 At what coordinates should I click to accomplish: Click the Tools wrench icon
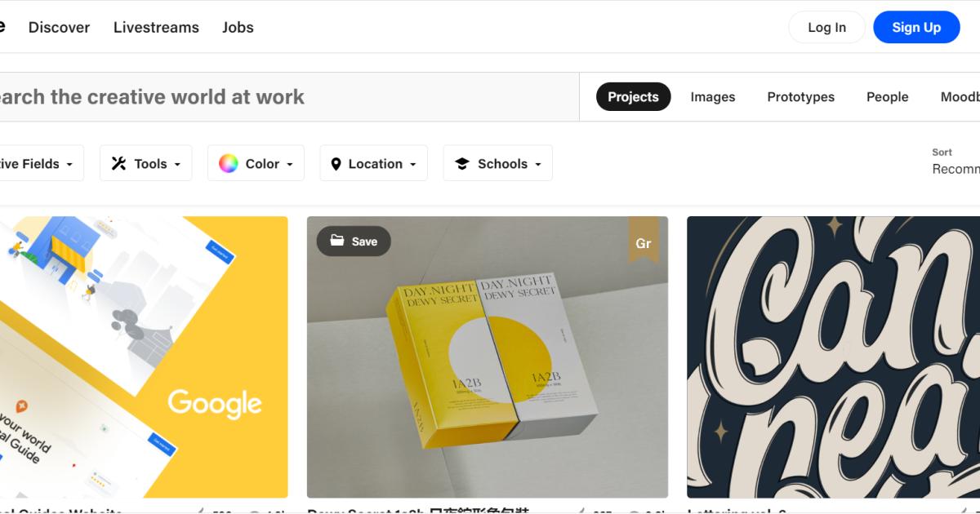point(118,163)
